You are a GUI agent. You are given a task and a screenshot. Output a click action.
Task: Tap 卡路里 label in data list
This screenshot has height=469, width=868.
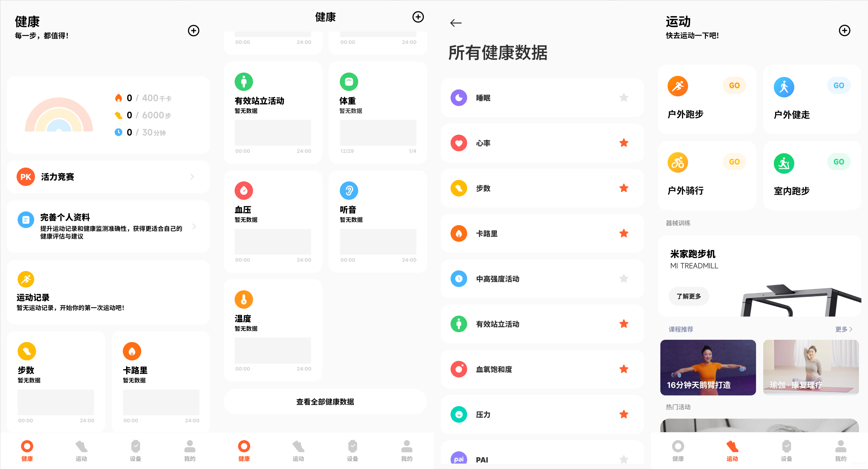pos(487,233)
